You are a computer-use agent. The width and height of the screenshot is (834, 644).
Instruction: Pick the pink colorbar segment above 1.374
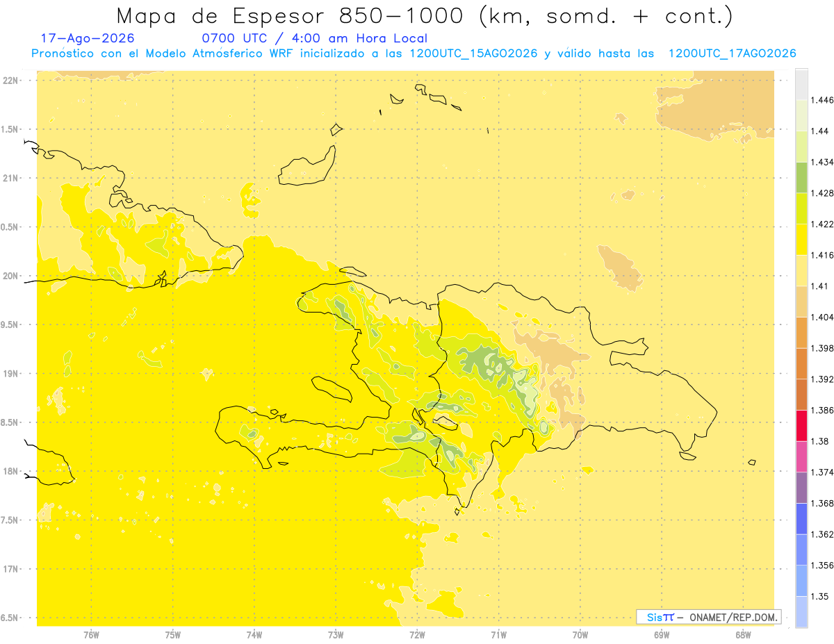(x=801, y=456)
